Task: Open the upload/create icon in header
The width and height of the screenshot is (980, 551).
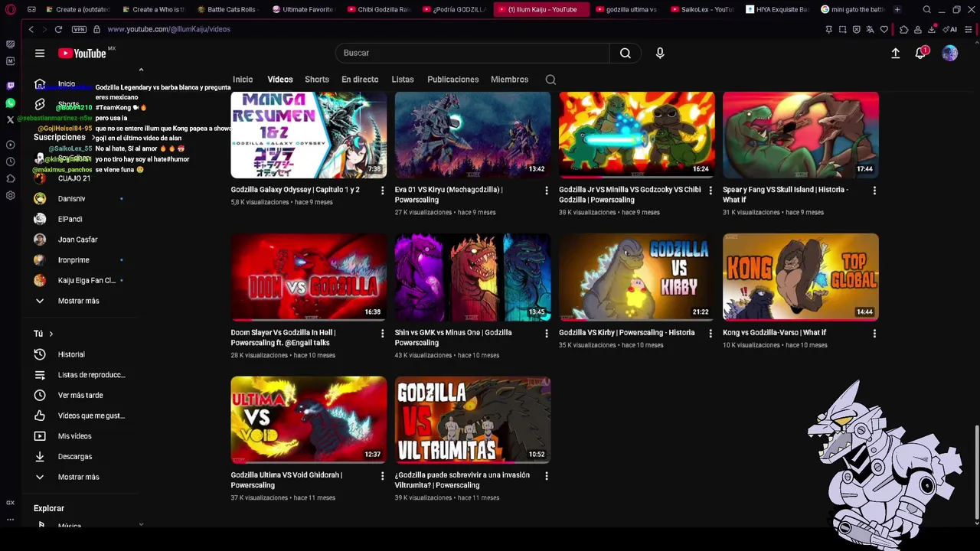Action: tap(895, 53)
